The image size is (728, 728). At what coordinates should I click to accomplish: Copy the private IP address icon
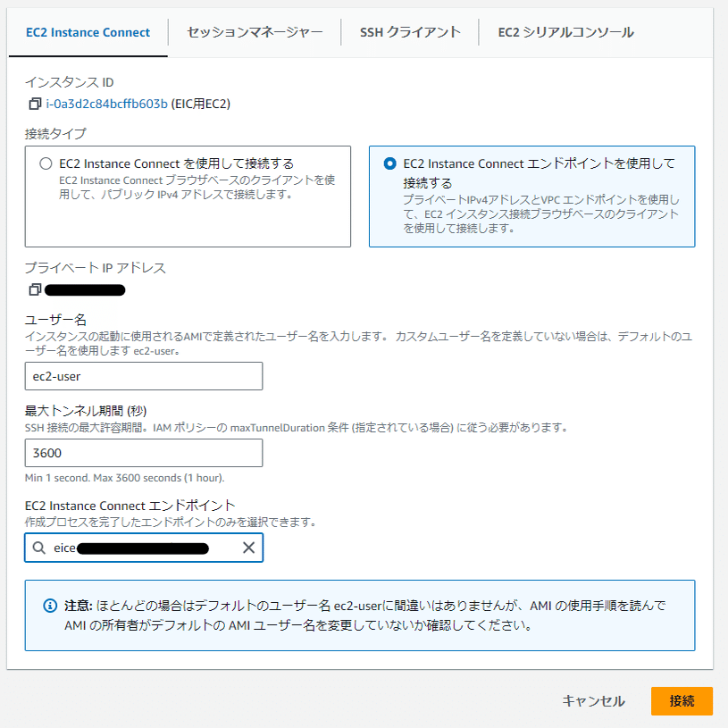click(35, 289)
